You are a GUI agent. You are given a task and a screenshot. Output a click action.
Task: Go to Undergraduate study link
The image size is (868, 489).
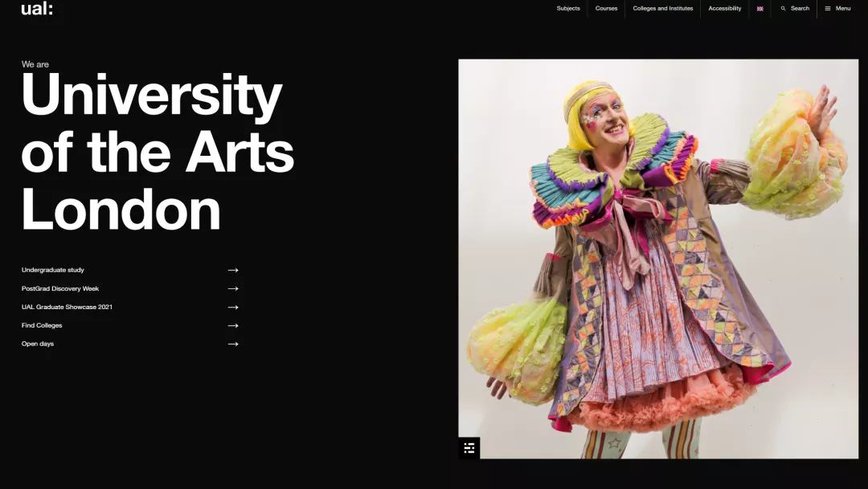[52, 270]
